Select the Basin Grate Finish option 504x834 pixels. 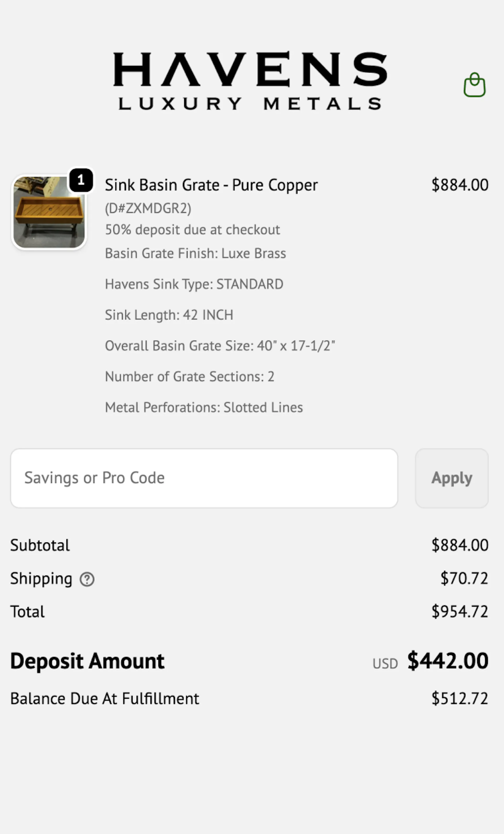click(195, 253)
